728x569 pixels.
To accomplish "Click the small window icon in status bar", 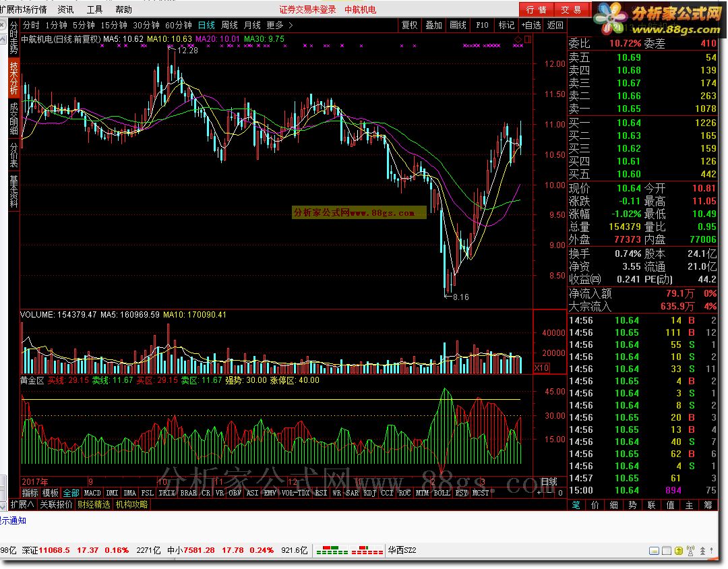I will pyautogui.click(x=654, y=551).
